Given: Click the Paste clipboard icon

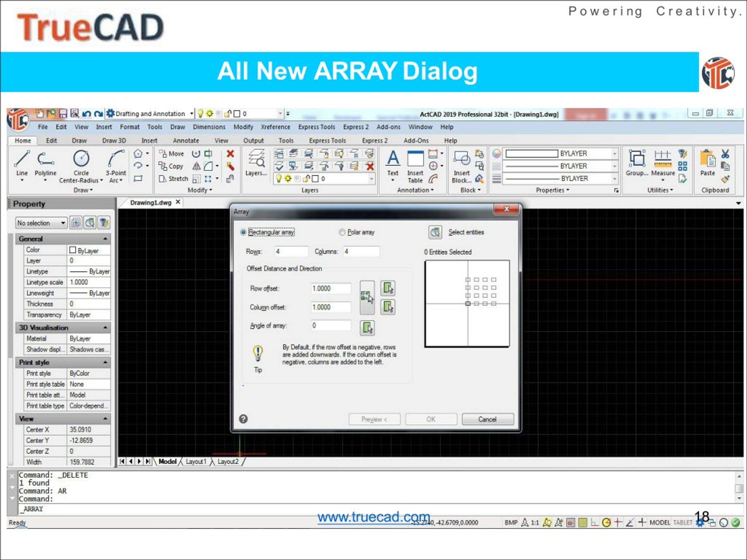Looking at the screenshot, I should [x=708, y=163].
